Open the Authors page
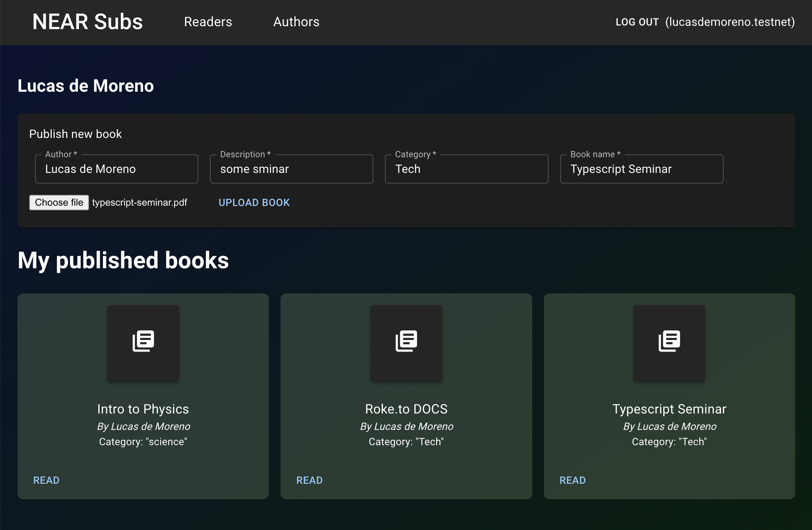Screen dimensions: 812x530 pos(296,22)
